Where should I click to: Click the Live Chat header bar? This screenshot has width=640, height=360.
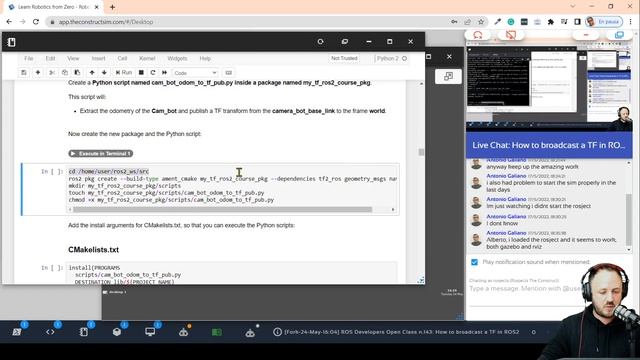tap(549, 145)
